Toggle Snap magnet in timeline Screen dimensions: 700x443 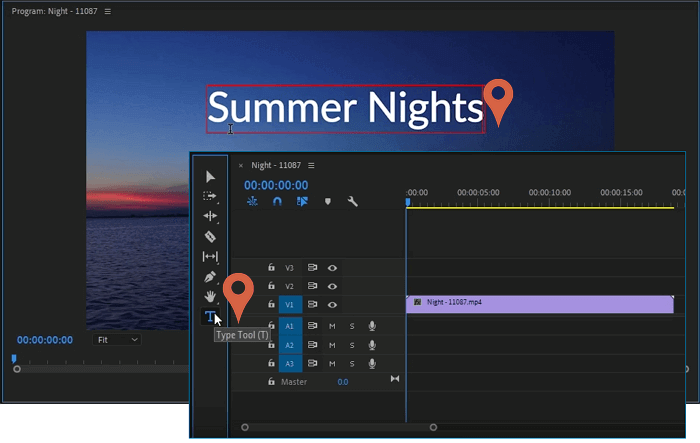pos(277,201)
